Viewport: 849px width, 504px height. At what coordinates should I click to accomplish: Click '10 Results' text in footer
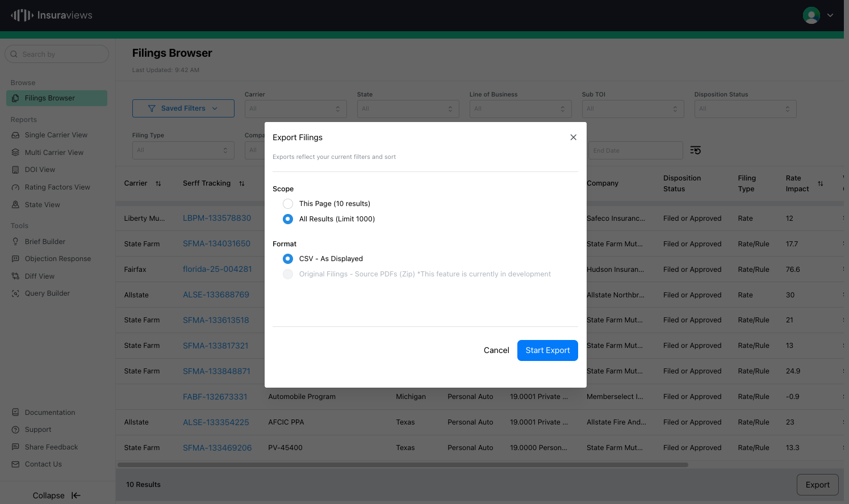coord(143,485)
